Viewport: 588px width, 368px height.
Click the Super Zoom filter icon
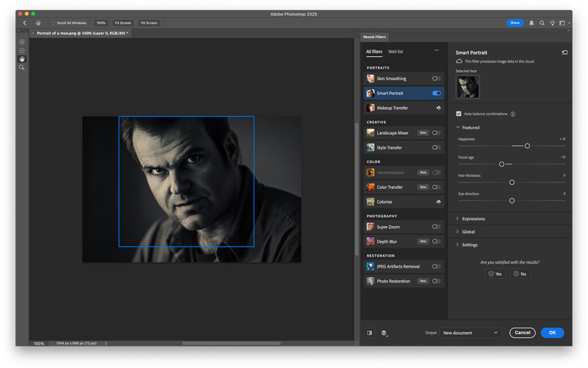370,227
